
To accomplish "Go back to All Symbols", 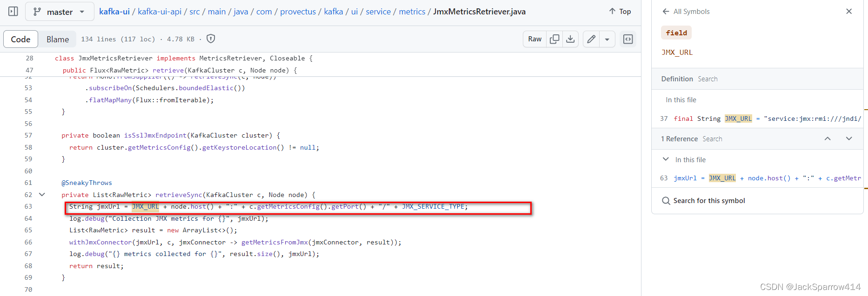I will (686, 12).
